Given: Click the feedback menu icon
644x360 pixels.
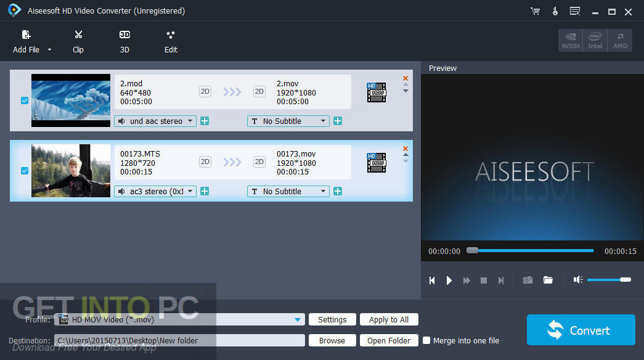Looking at the screenshot, I should 574,10.
